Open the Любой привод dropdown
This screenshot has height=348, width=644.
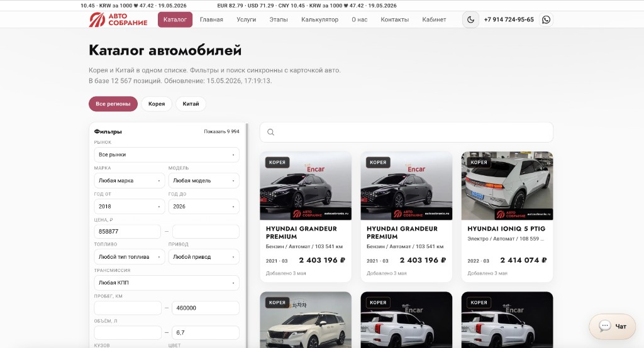(204, 257)
